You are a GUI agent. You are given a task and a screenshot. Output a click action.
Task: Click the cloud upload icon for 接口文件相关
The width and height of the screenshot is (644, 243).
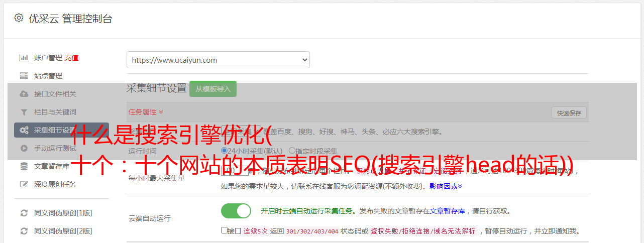click(24, 94)
